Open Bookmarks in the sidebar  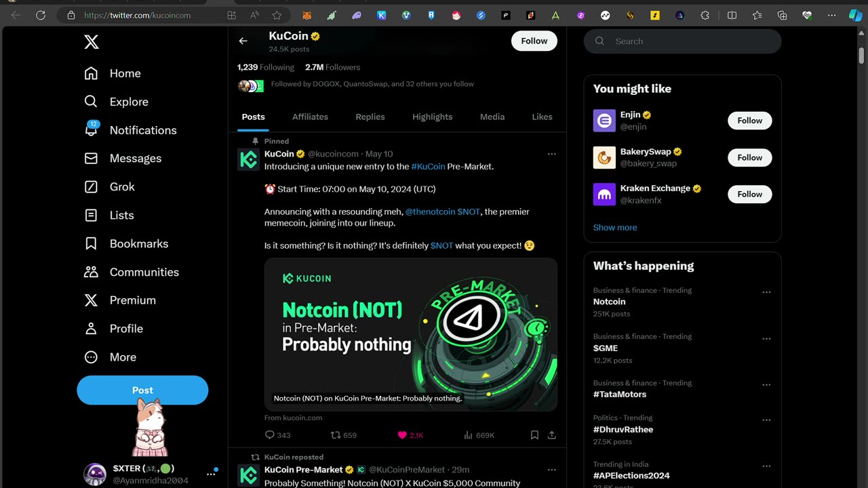pos(126,243)
